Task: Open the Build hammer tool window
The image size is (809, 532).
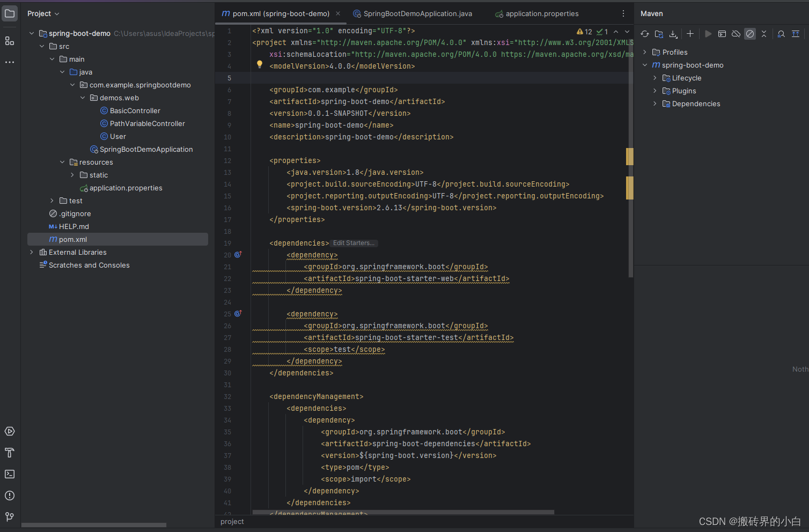Action: [x=10, y=453]
